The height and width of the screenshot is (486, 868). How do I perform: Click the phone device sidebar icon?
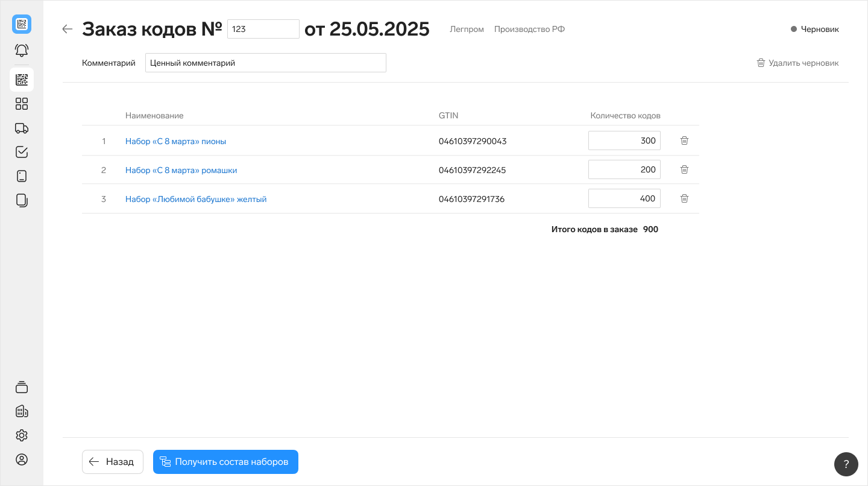point(22,176)
